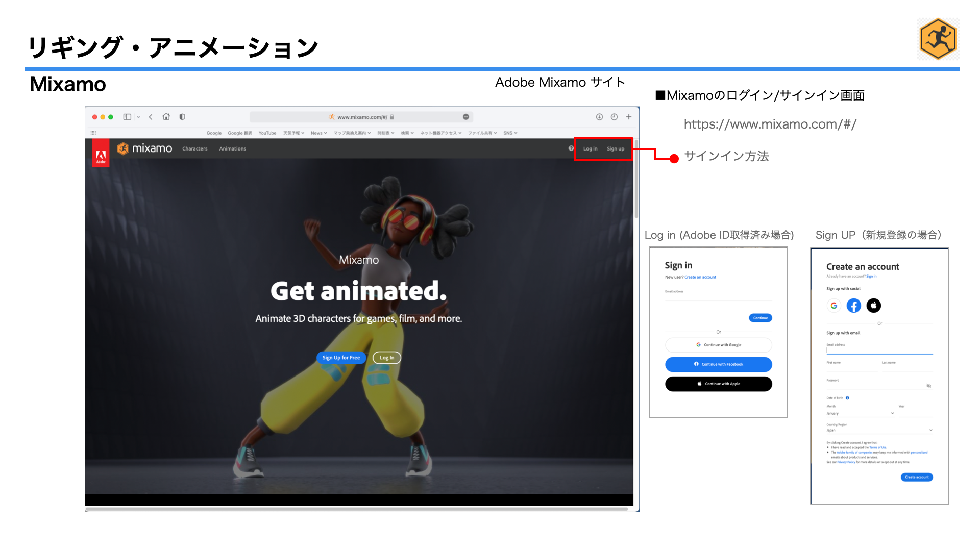
Task: Add a new browser tab
Action: click(x=629, y=117)
